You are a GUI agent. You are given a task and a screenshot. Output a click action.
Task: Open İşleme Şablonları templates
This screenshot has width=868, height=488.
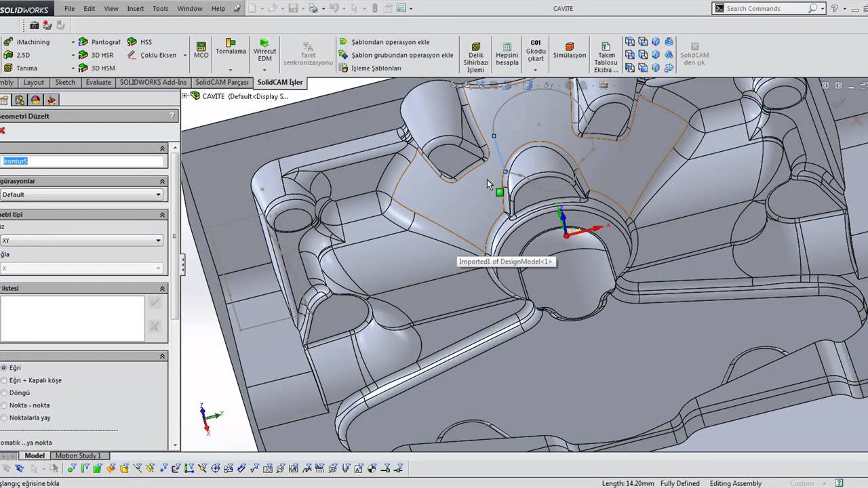click(x=370, y=68)
